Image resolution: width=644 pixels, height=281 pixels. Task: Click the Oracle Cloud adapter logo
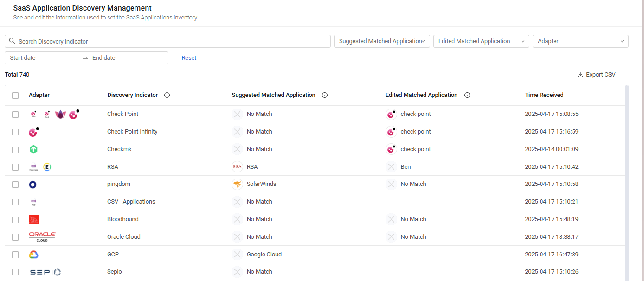pos(42,237)
